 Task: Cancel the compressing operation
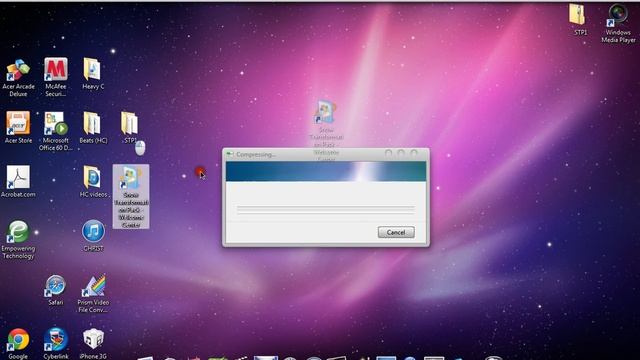point(396,232)
